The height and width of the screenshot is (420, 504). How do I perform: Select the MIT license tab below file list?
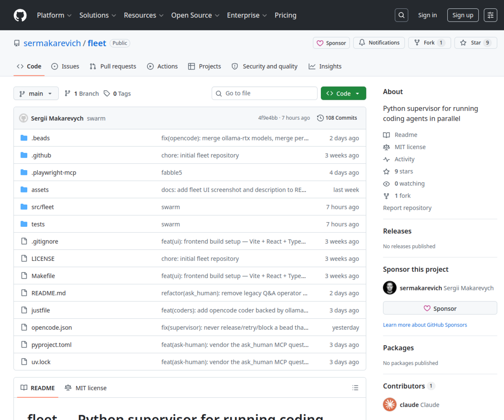click(86, 388)
